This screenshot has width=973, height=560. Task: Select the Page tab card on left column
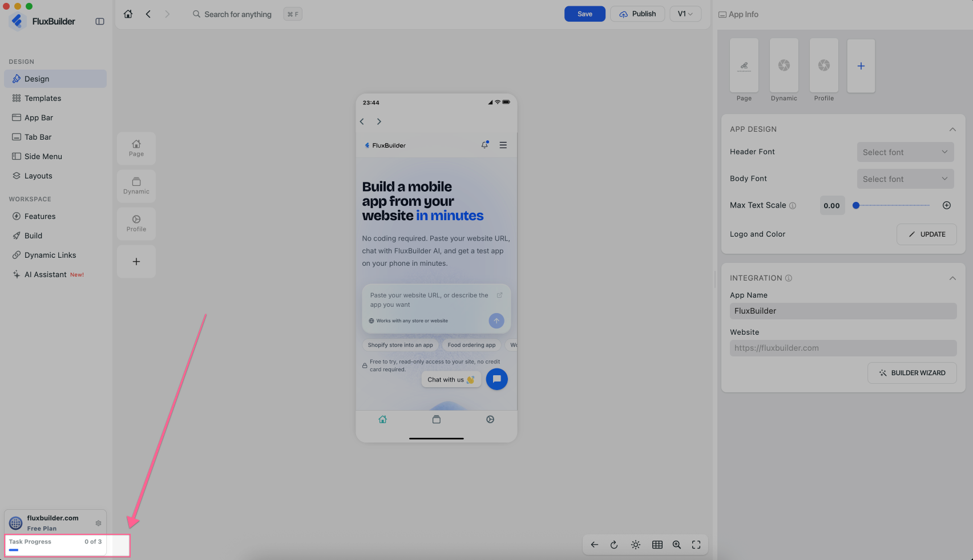(x=136, y=149)
